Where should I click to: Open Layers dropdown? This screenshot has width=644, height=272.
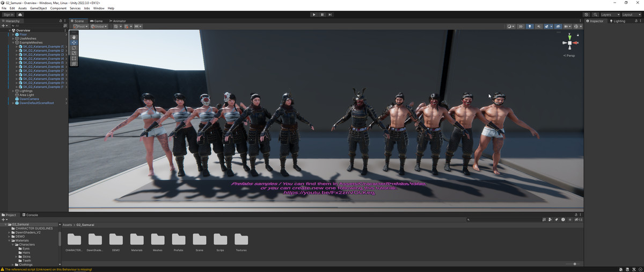pyautogui.click(x=609, y=15)
